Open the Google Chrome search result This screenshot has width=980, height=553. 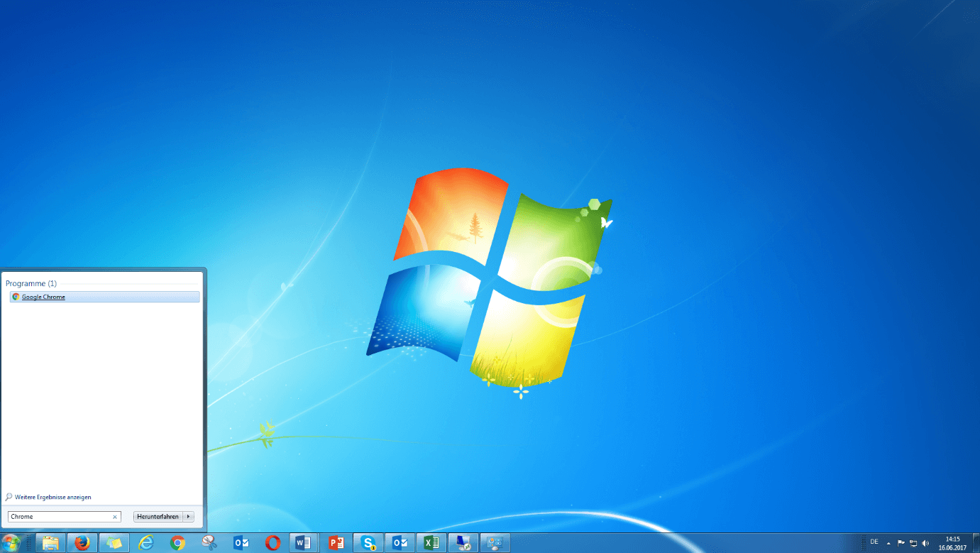pos(104,297)
